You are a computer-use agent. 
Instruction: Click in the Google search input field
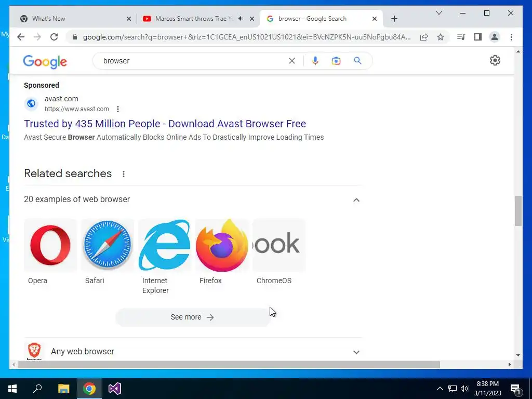tap(193, 61)
